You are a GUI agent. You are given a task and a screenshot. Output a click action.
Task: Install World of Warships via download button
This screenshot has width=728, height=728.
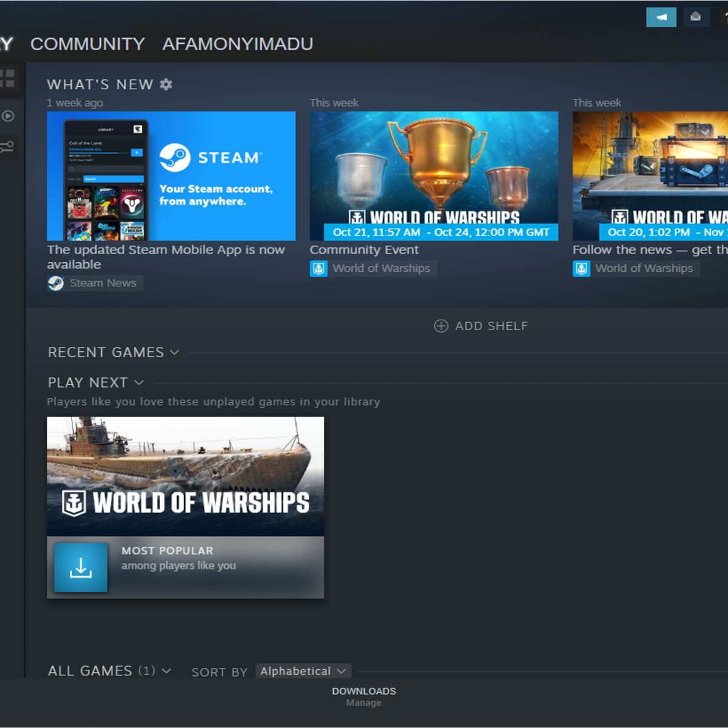(x=81, y=567)
